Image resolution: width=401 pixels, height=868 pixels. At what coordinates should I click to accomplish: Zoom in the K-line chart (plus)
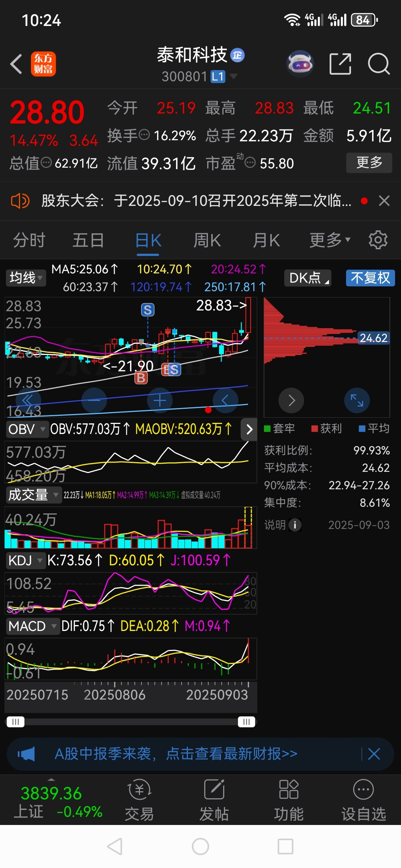click(x=160, y=400)
